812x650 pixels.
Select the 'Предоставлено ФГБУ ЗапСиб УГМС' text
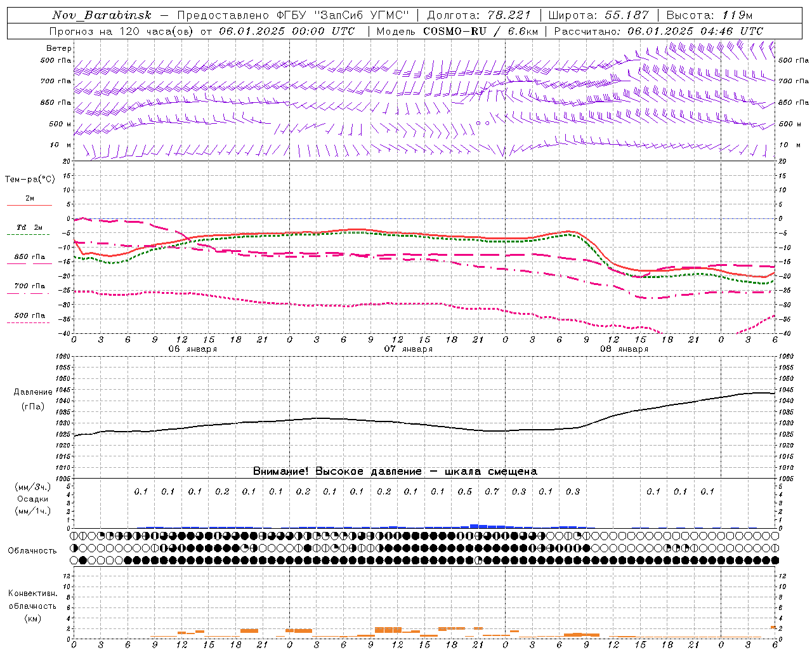click(294, 15)
